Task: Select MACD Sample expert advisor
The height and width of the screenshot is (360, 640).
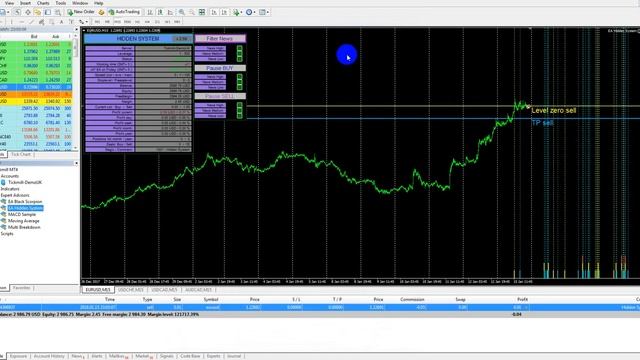Action: tap(22, 214)
